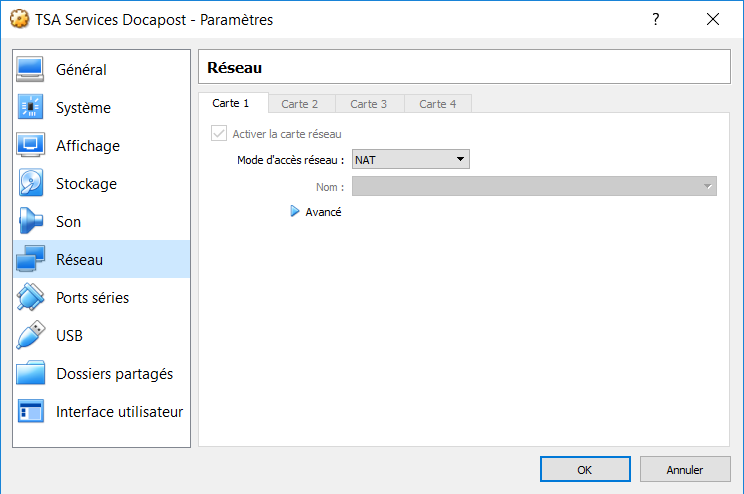Select the Réseau sidebar entry
The image size is (744, 494).
[101, 259]
